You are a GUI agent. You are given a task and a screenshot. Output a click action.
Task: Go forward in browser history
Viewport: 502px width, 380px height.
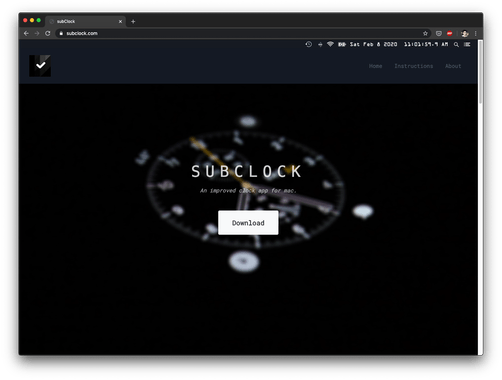coord(37,33)
